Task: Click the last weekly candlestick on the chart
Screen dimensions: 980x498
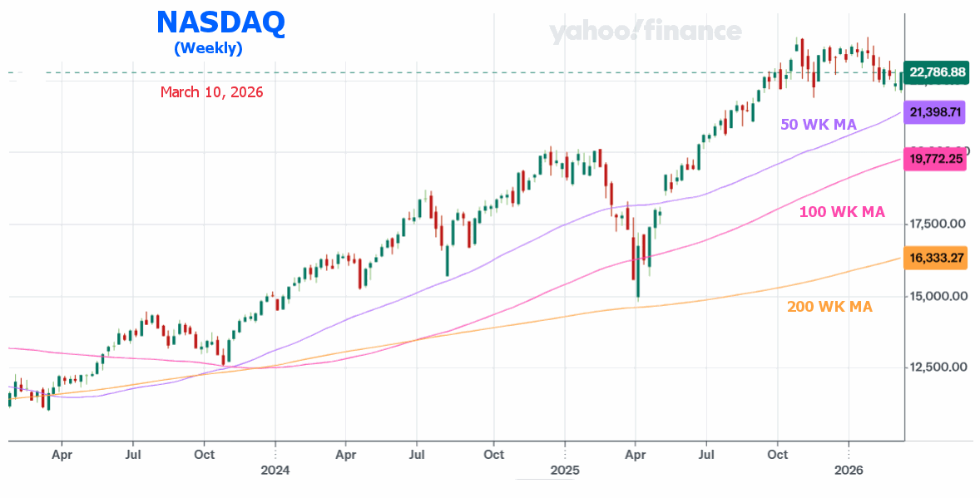Action: pyautogui.click(x=901, y=81)
